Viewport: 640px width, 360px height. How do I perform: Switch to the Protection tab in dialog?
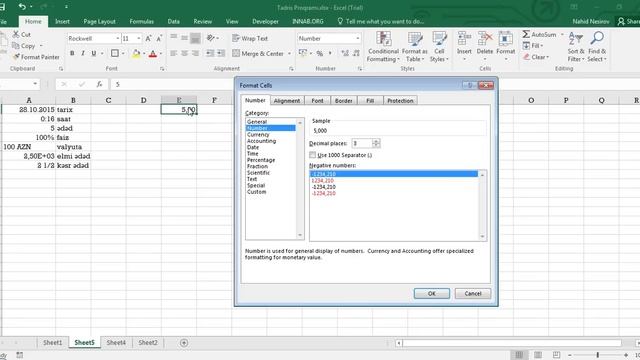tap(400, 100)
